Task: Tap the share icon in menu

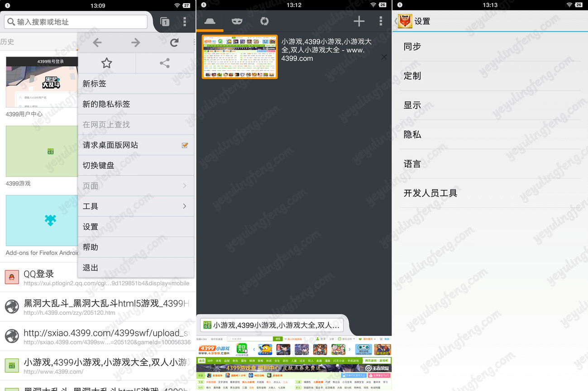Action: (x=165, y=63)
